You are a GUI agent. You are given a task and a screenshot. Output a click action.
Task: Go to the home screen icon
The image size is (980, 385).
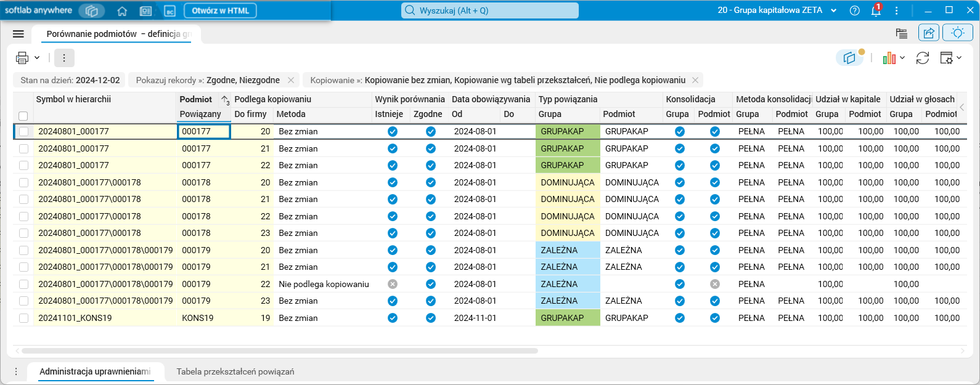tap(122, 11)
